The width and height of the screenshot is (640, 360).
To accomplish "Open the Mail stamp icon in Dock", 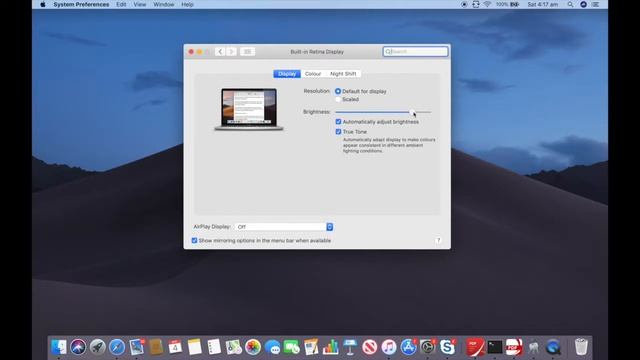I will [137, 347].
